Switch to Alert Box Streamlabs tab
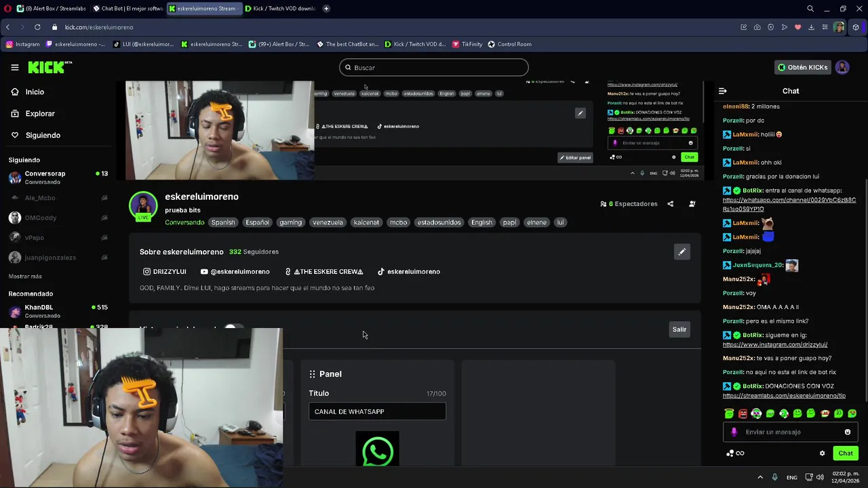The image size is (868, 488). click(52, 8)
